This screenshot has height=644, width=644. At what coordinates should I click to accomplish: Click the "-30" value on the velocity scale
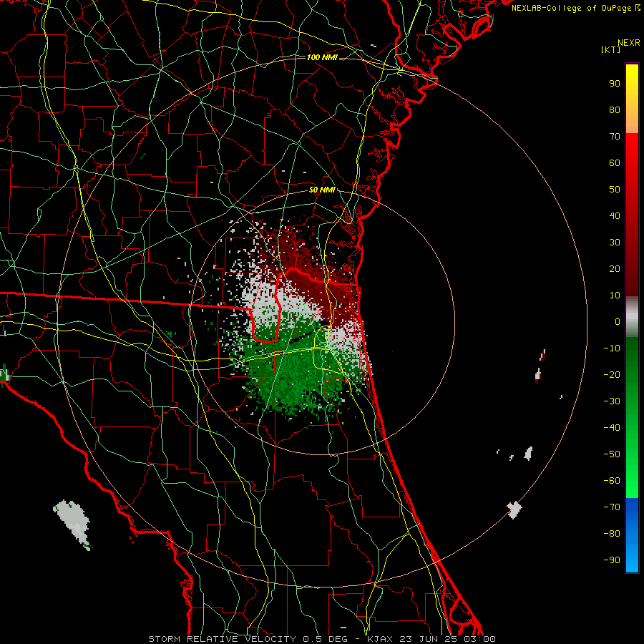[x=612, y=401]
